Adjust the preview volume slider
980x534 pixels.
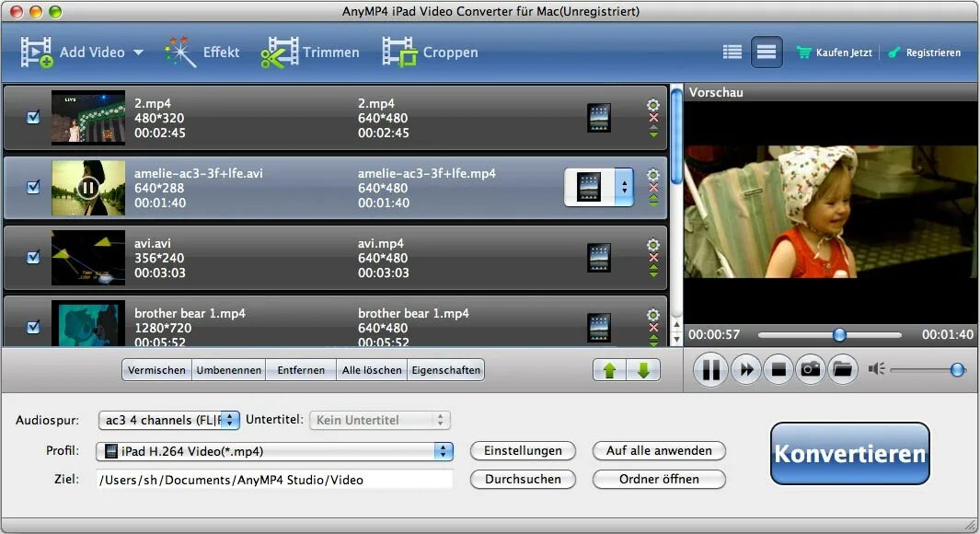click(928, 370)
